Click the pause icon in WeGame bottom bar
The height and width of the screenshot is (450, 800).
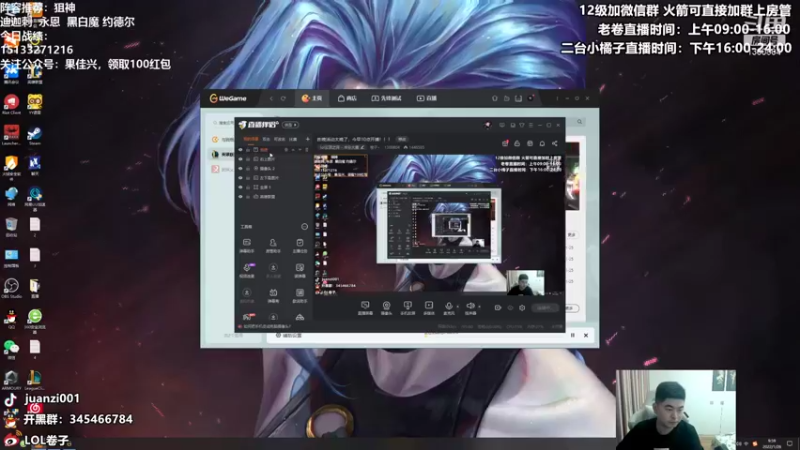(x=572, y=335)
